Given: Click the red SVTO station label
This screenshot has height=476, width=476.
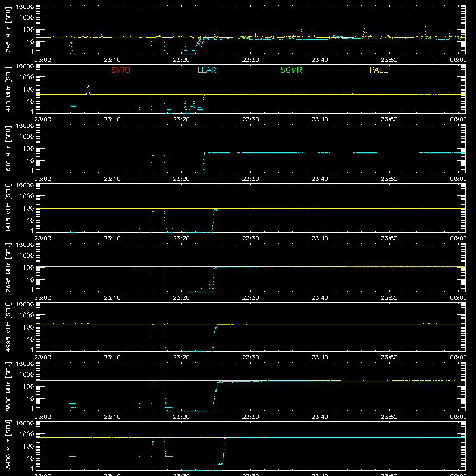Looking at the screenshot, I should click(121, 70).
